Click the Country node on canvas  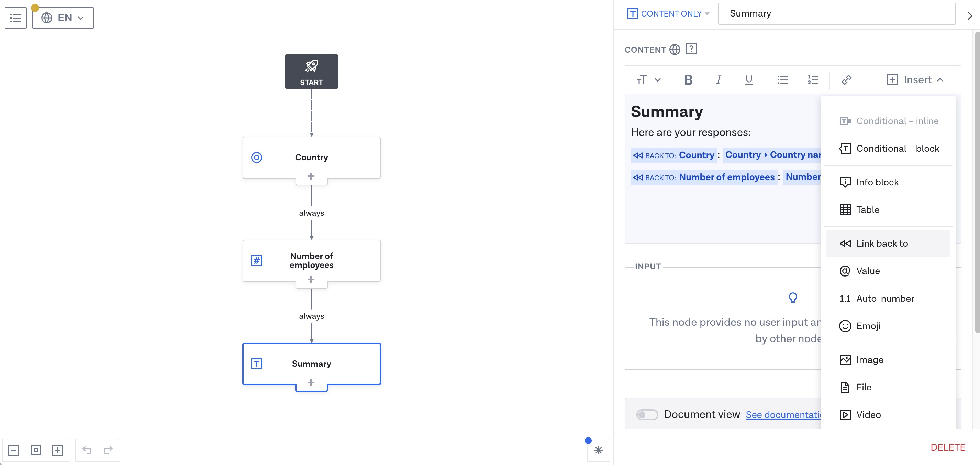[x=311, y=157]
